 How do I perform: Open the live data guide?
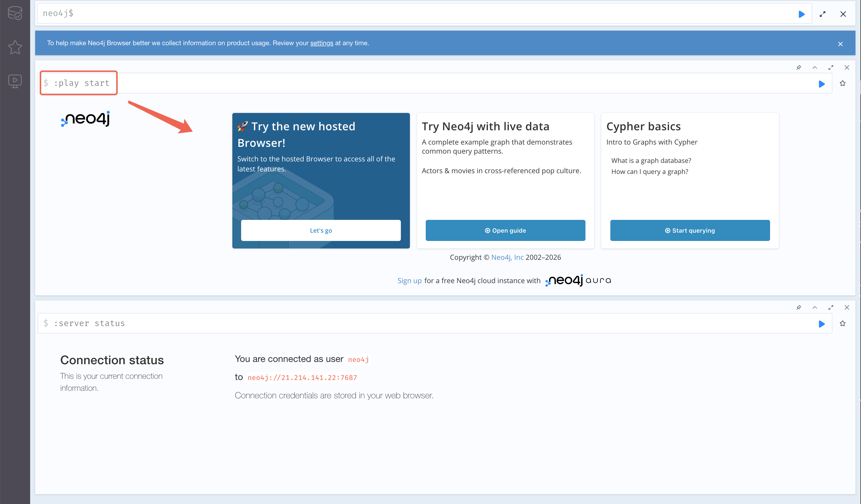(505, 230)
